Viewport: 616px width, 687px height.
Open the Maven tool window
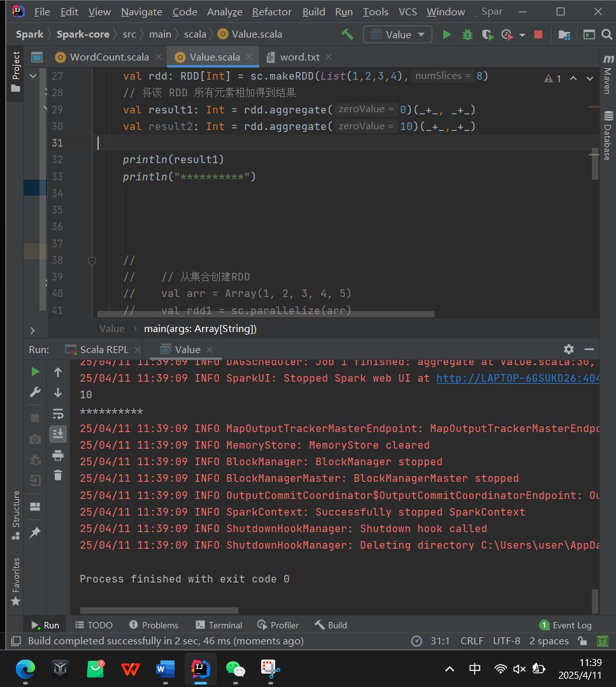tap(608, 74)
